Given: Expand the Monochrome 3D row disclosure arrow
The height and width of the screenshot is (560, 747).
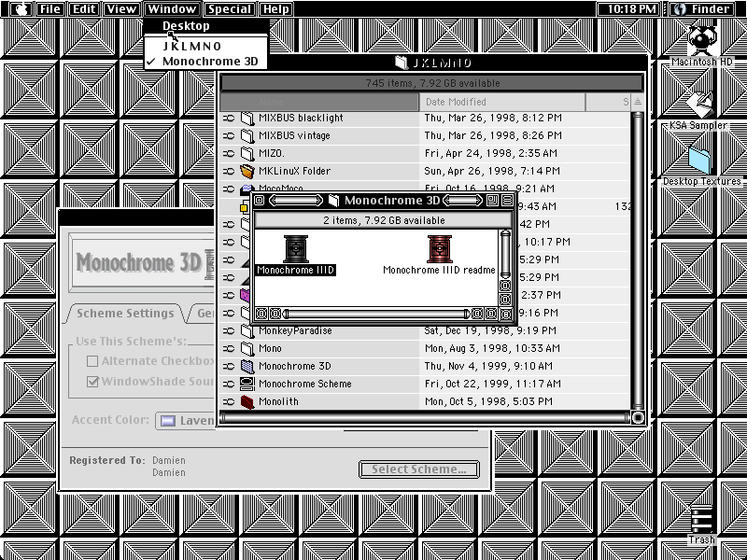Looking at the screenshot, I should tap(229, 367).
